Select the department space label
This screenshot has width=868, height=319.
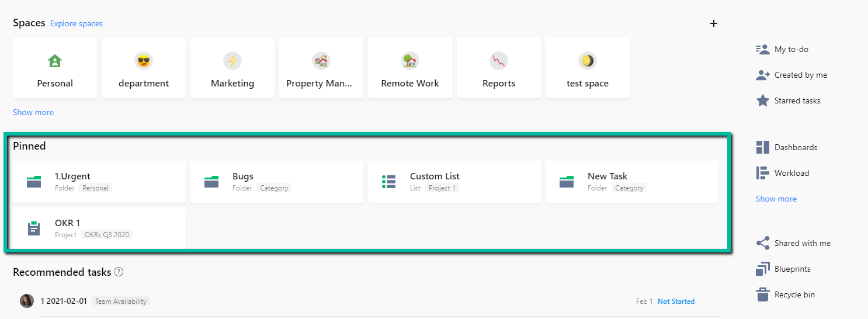pos(144,84)
